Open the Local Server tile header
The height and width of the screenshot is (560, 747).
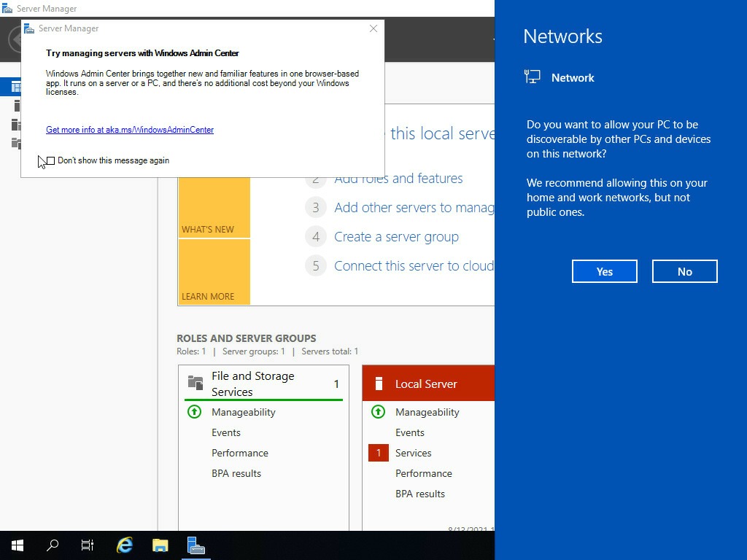pyautogui.click(x=428, y=384)
